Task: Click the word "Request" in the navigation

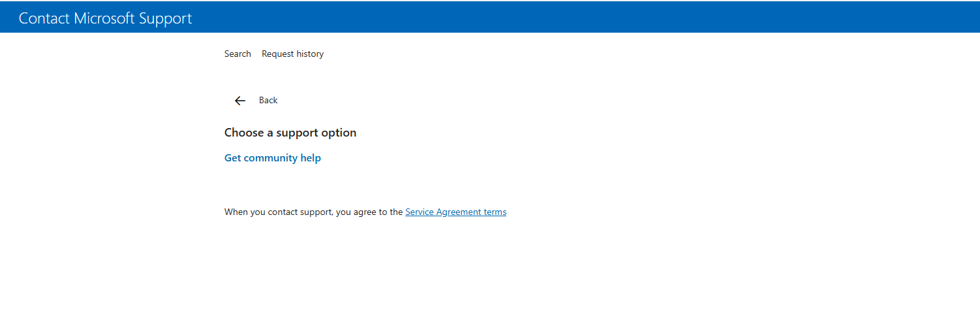Action: tap(277, 54)
